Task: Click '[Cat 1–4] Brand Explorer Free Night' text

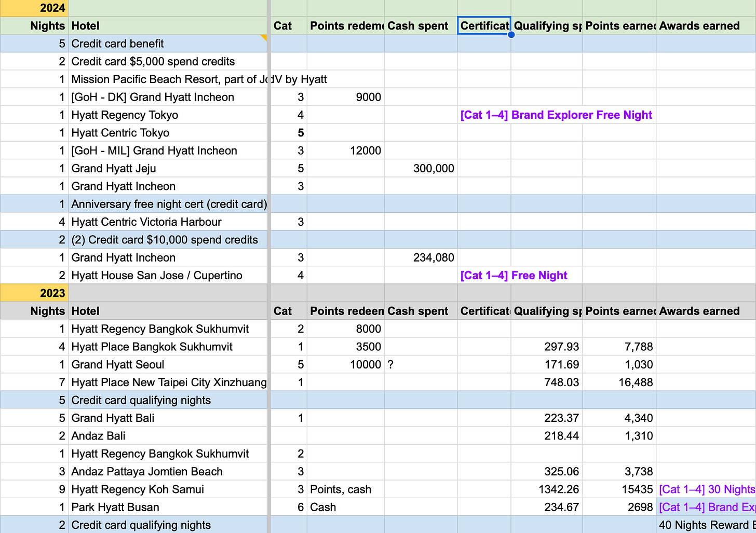Action: click(x=556, y=115)
